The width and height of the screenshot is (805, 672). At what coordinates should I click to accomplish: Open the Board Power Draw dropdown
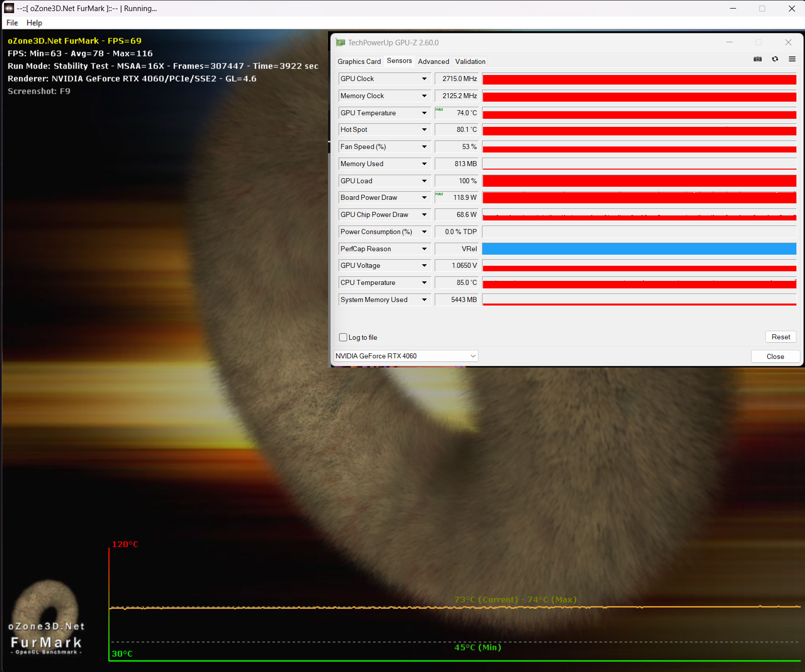(424, 198)
